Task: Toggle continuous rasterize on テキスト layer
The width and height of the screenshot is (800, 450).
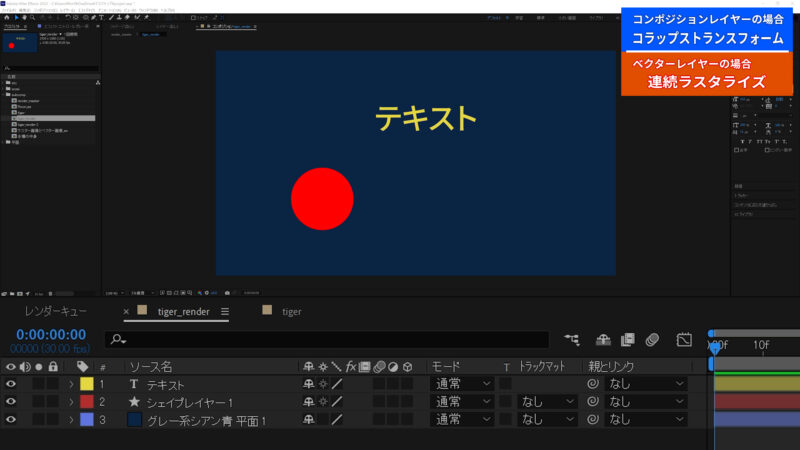Action: tap(323, 384)
